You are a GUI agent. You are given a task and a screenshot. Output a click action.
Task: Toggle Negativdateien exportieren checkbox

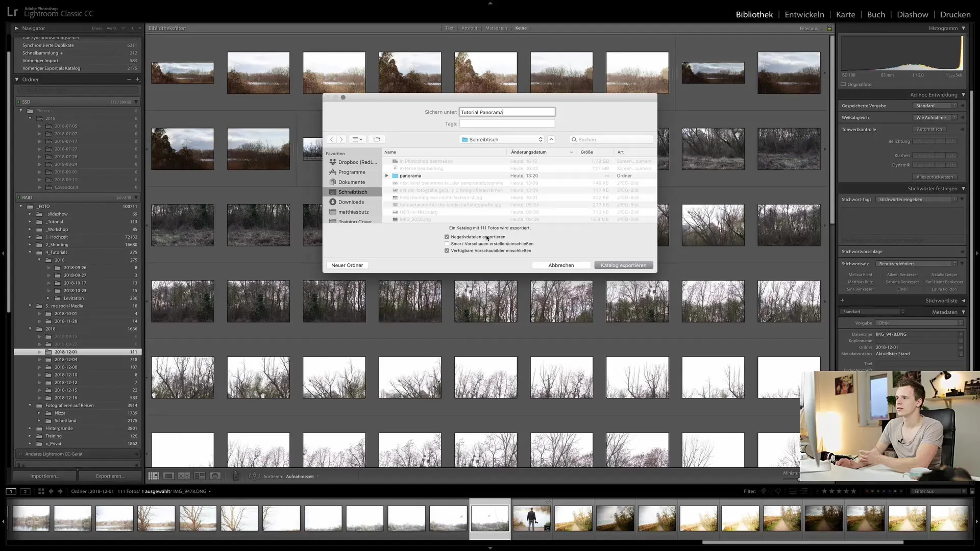click(x=447, y=237)
